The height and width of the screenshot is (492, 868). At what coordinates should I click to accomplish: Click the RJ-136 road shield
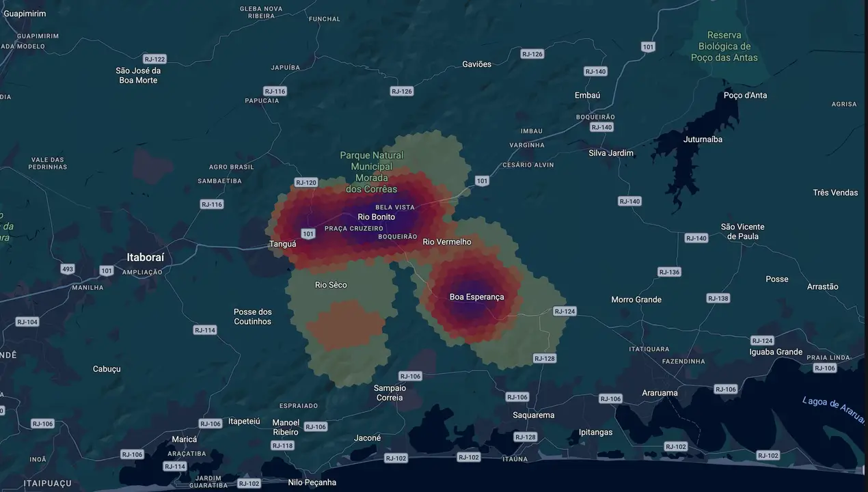669,272
